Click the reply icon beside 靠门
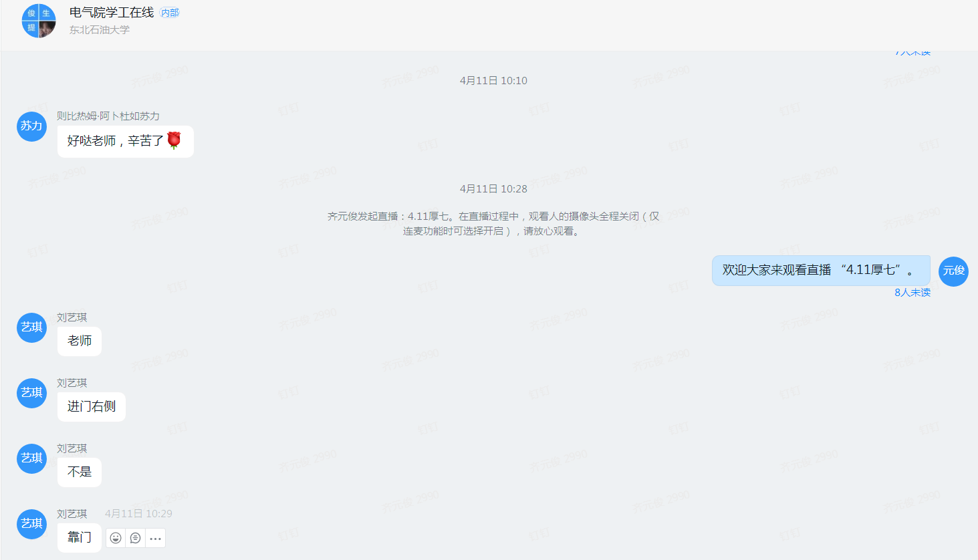 pyautogui.click(x=136, y=538)
